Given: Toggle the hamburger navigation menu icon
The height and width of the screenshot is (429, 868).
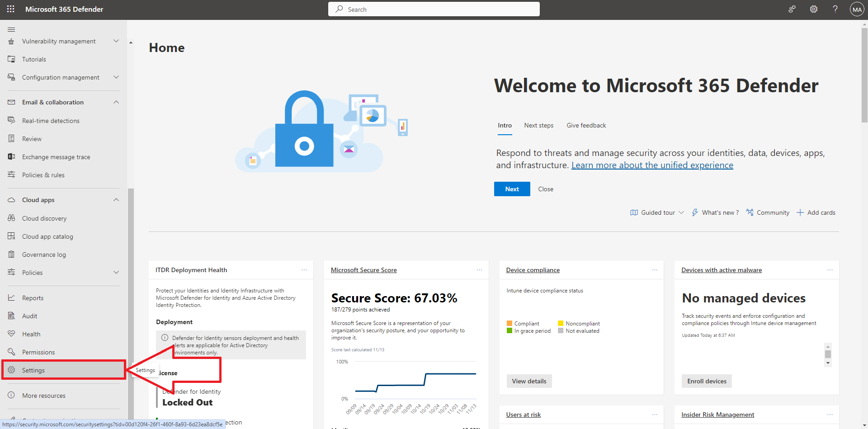Looking at the screenshot, I should [11, 29].
